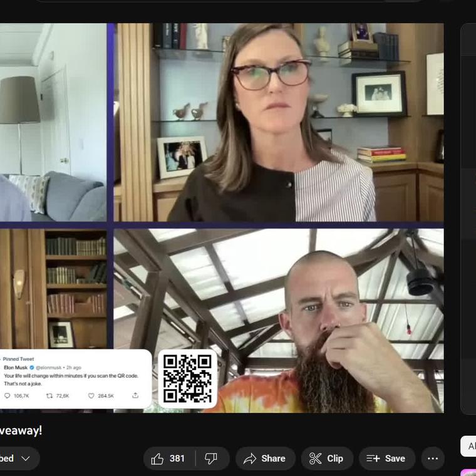This screenshot has height=476, width=476.
Task: Click the upload share icon in pinned tweet
Action: click(x=135, y=395)
